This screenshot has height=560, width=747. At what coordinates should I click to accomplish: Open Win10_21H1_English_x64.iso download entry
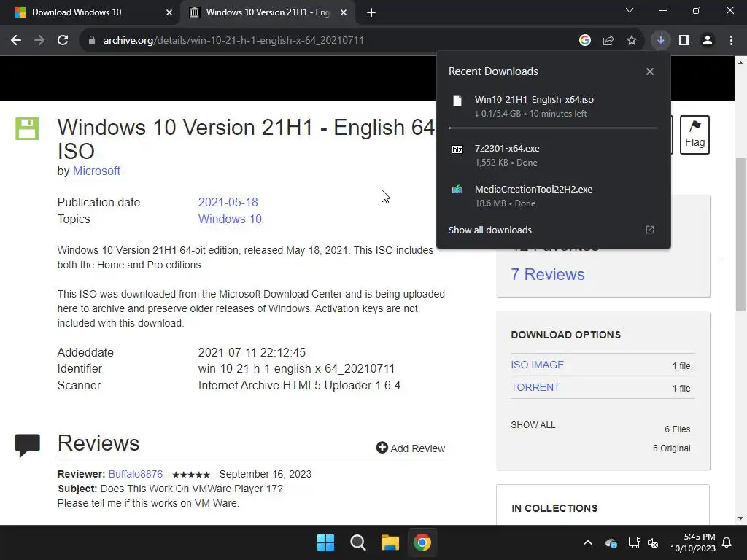[x=554, y=106]
